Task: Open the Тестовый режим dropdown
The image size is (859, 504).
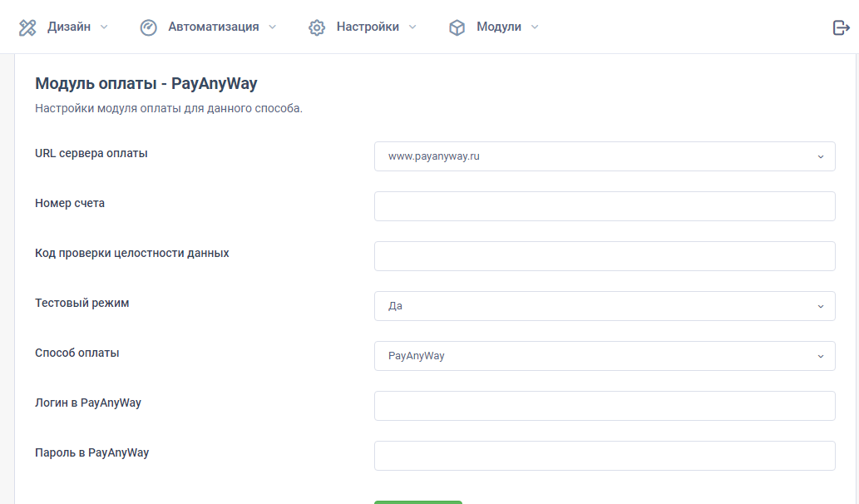Action: click(x=605, y=306)
